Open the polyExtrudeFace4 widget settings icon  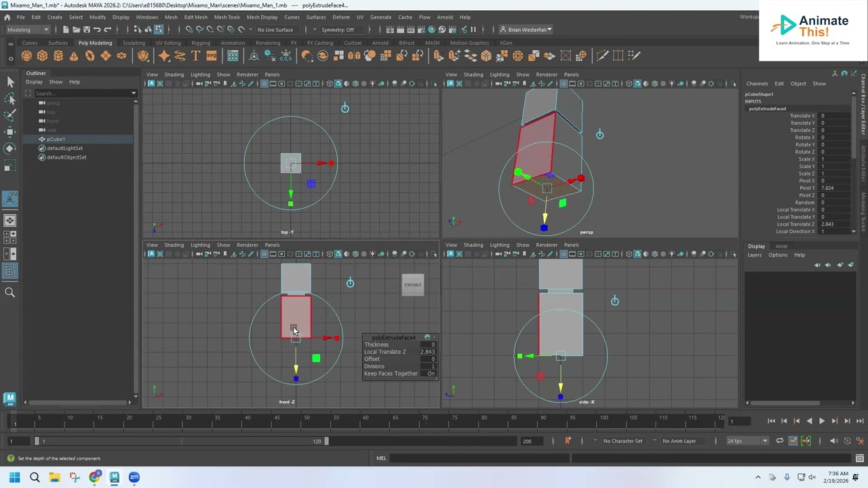tap(427, 338)
